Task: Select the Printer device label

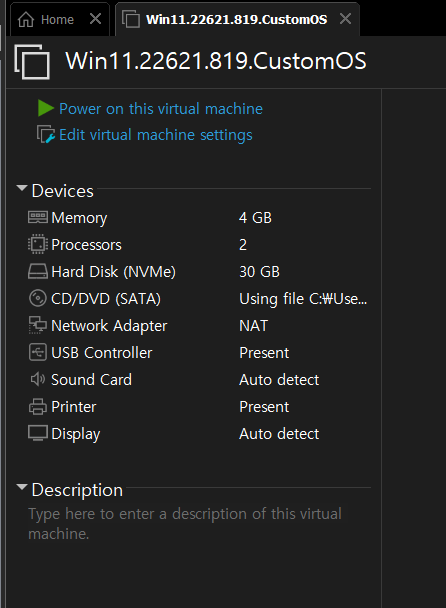Action: pos(74,407)
